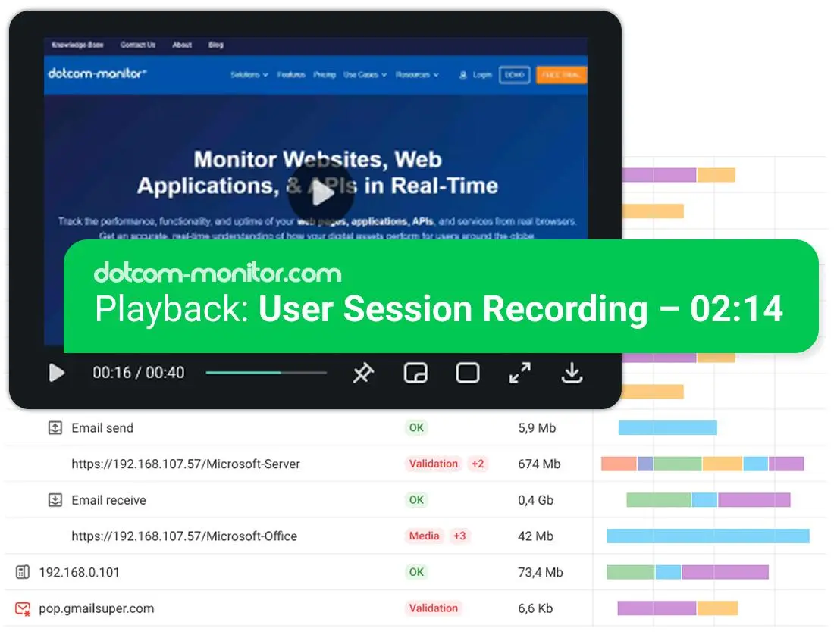The width and height of the screenshot is (834, 644).
Task: Open the Solutions dropdown
Action: pos(248,74)
